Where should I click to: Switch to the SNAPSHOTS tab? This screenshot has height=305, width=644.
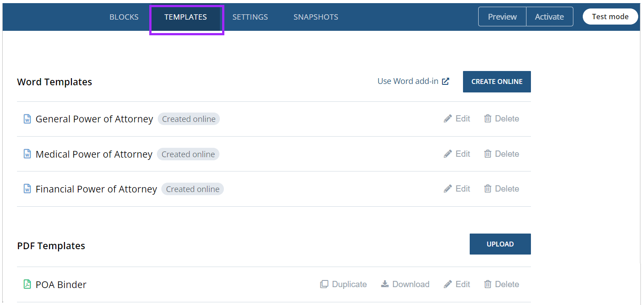(316, 17)
